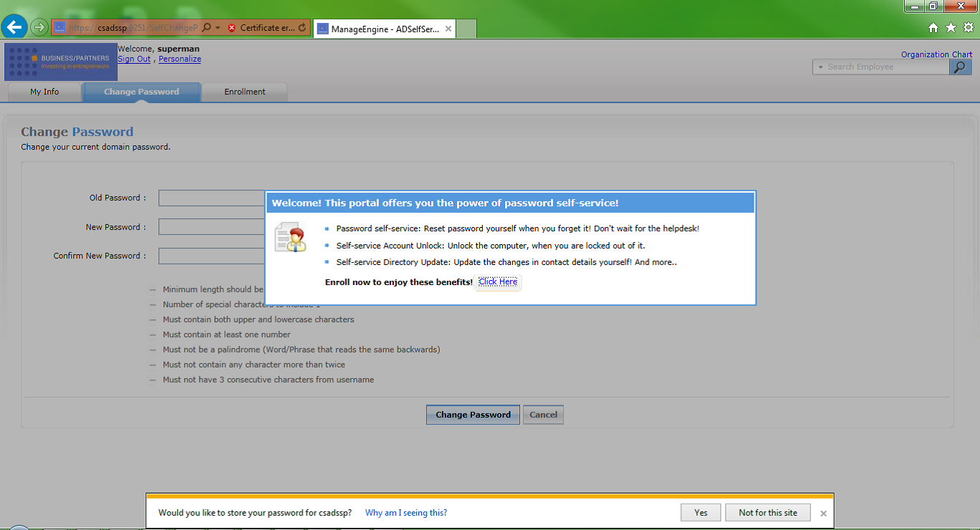The width and height of the screenshot is (980, 530).
Task: Open the Organization Chart link
Action: [936, 54]
